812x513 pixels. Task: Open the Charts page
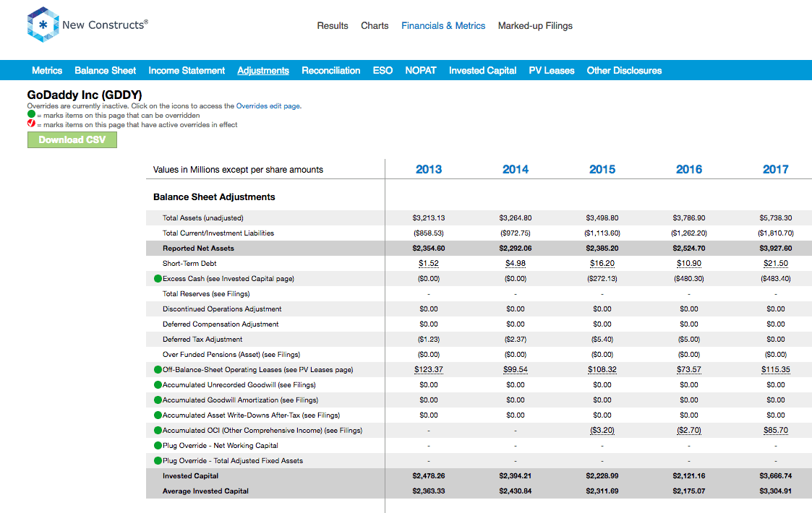375,26
